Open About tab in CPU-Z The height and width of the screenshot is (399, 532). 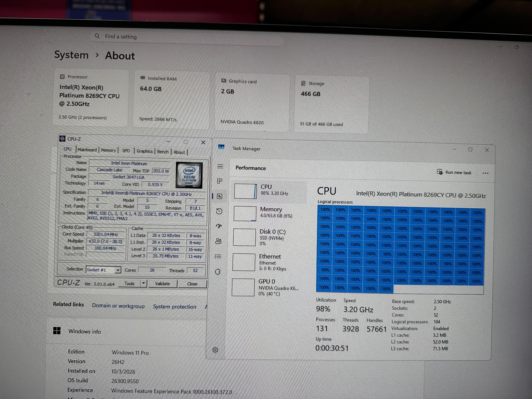point(179,152)
